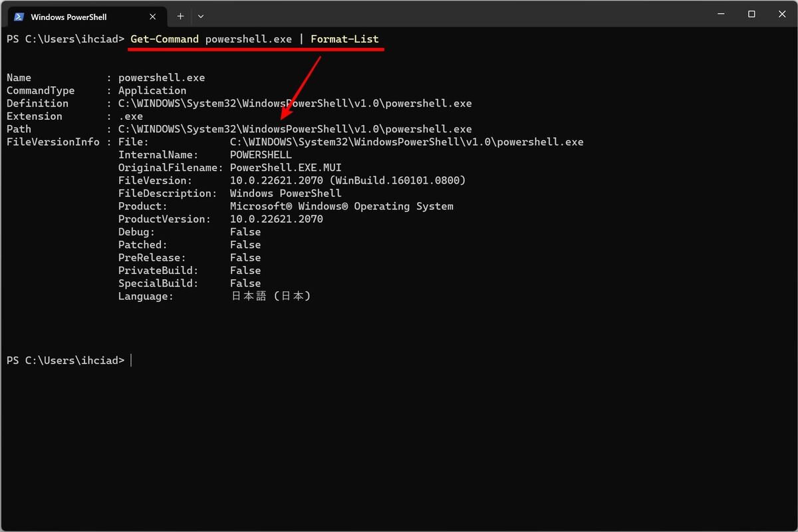Click the Debug False value
798x532 pixels.
(x=245, y=232)
